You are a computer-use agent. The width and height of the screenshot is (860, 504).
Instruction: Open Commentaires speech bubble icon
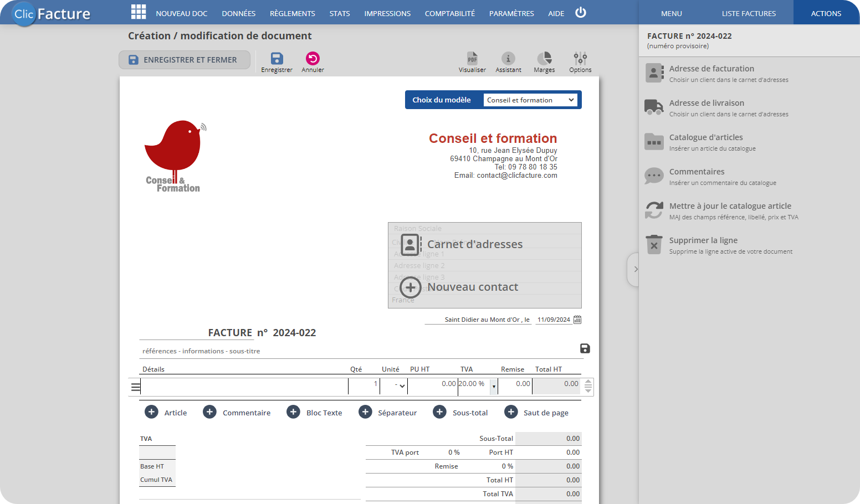654,176
